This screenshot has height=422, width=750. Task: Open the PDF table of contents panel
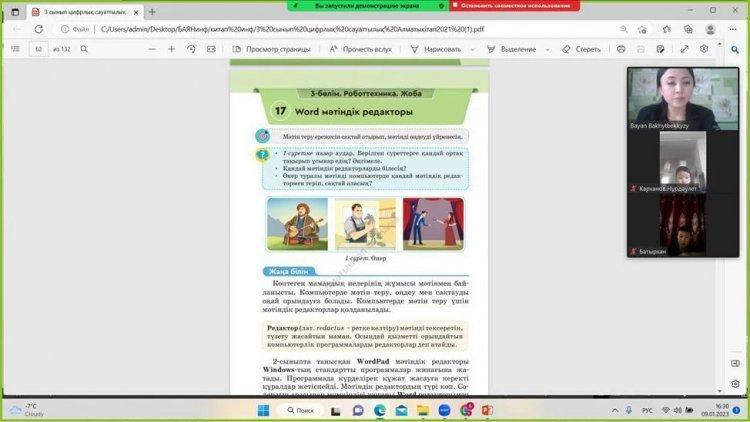15,49
